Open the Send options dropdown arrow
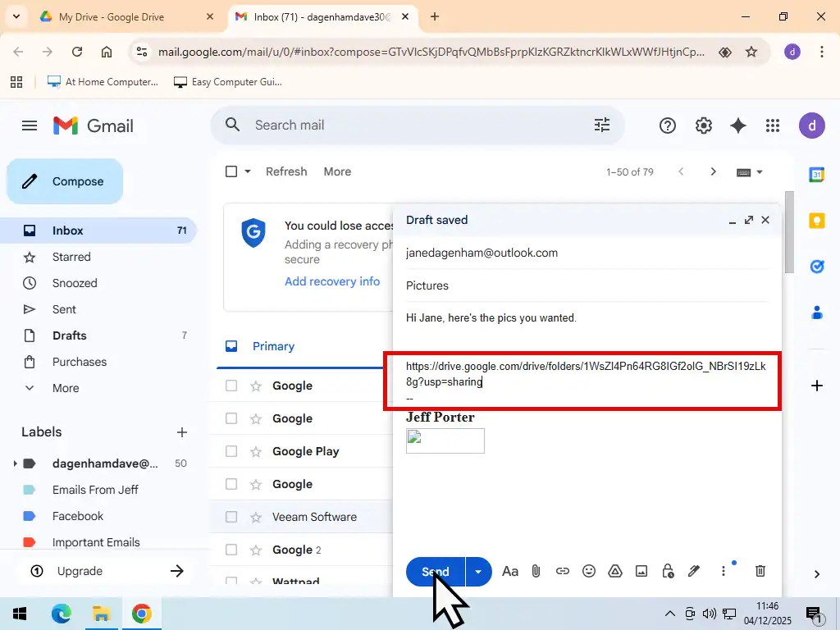Screen dimensions: 840x630 point(477,571)
